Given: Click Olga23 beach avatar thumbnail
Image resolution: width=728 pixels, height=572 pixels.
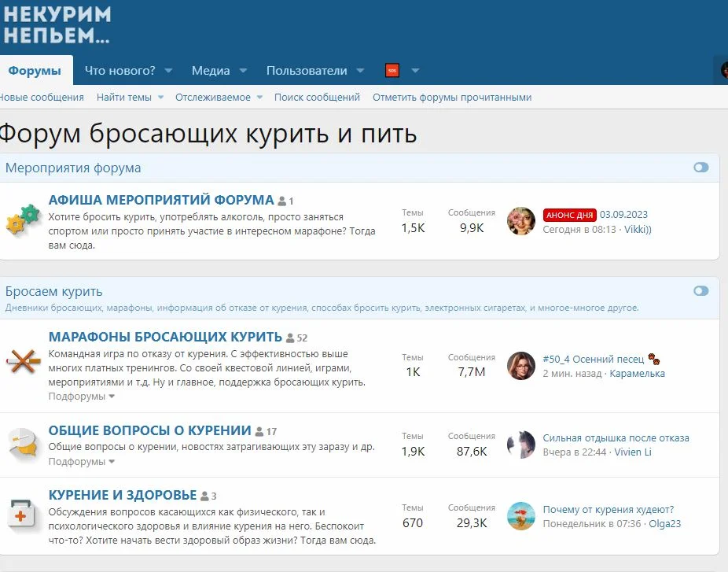Looking at the screenshot, I should click(521, 516).
